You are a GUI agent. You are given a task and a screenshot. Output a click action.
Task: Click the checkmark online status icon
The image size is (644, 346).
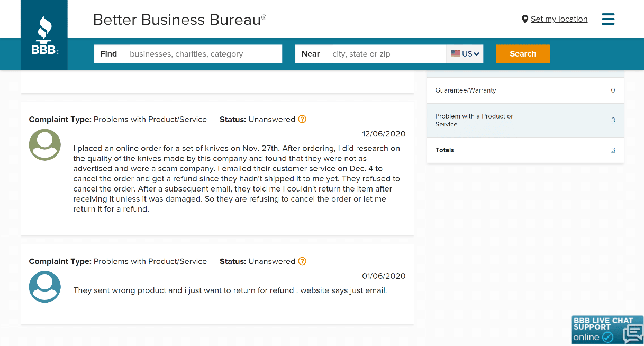[607, 338]
